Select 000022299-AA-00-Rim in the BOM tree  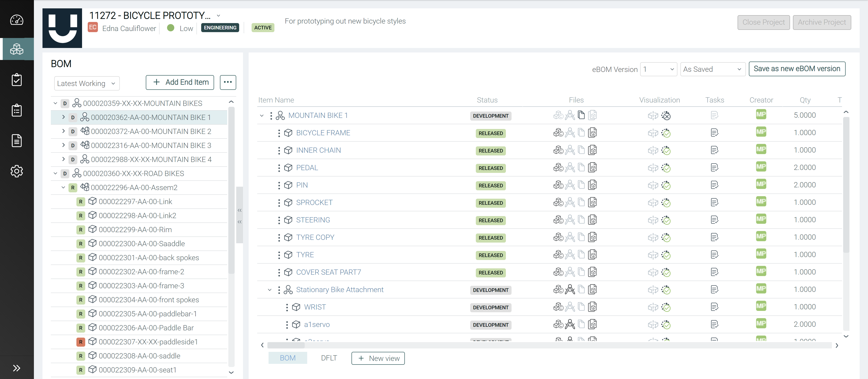tap(135, 230)
